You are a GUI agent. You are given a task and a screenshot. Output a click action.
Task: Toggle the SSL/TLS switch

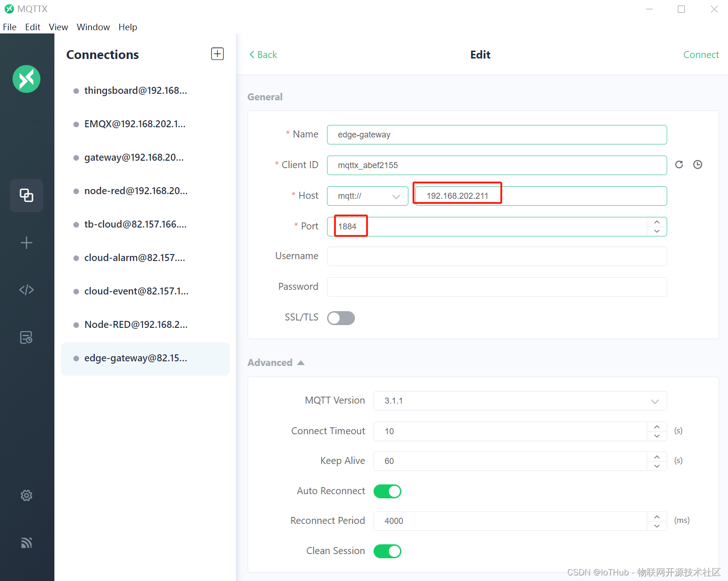341,318
